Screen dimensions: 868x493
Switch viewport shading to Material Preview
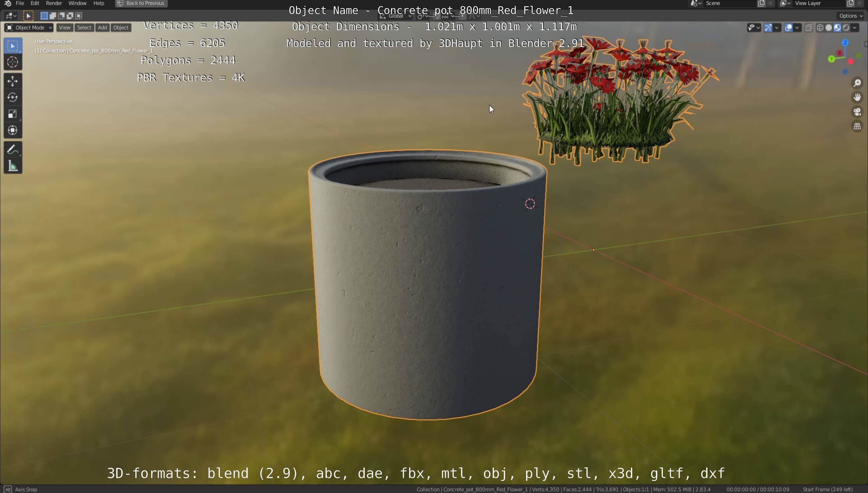837,28
